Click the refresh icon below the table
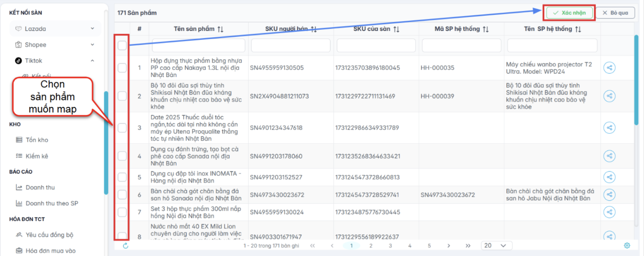This screenshot has height=256, width=644. [125, 246]
